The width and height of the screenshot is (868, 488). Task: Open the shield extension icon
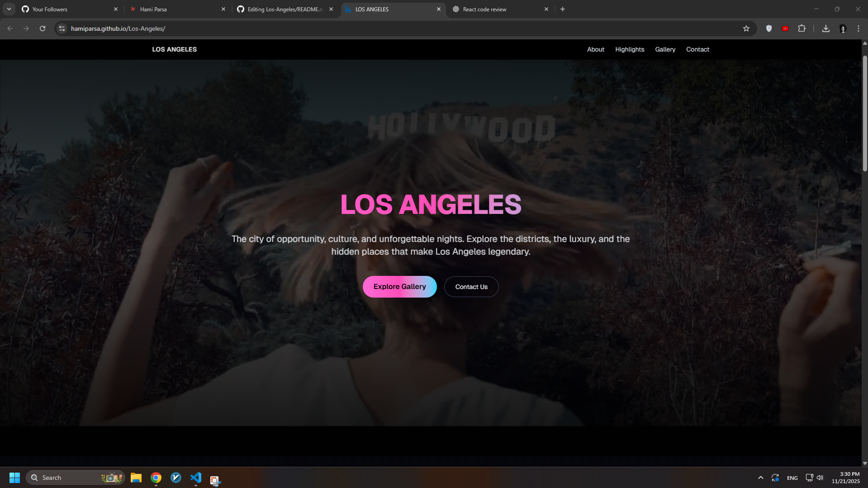[x=769, y=28]
